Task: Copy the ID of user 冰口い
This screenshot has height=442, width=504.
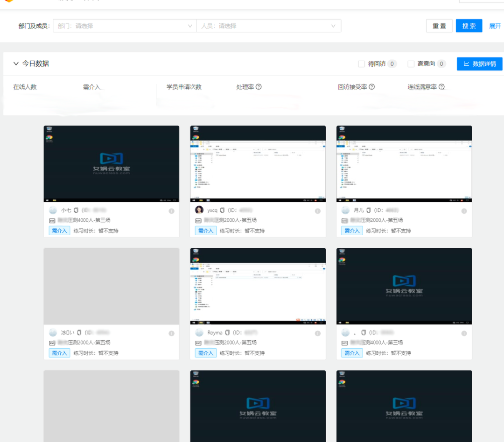Action: 79,332
